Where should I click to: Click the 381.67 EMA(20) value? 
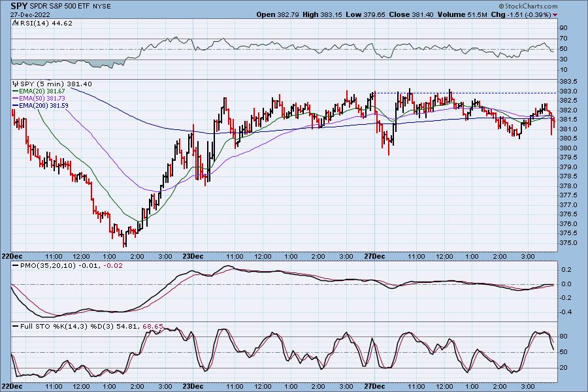[x=56, y=91]
